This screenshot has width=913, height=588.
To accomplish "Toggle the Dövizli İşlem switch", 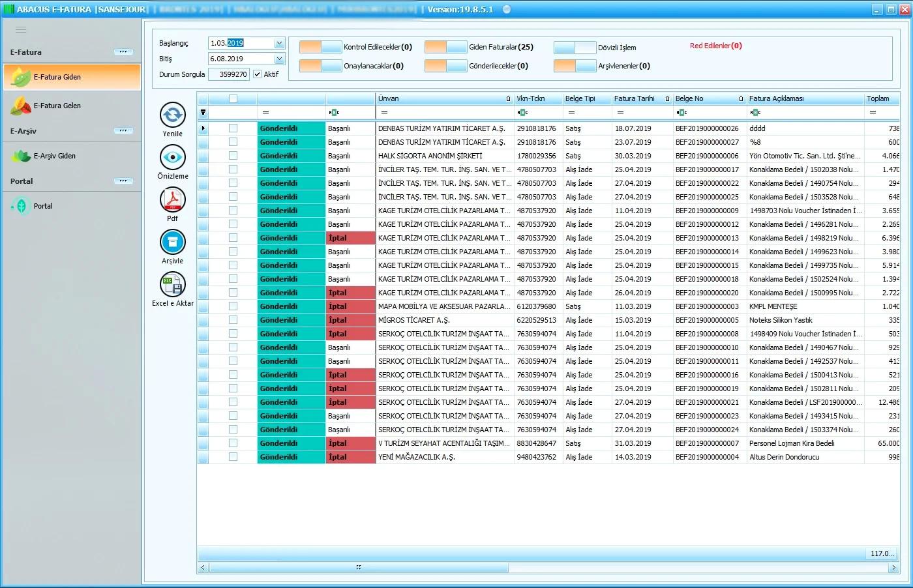I will click(575, 48).
